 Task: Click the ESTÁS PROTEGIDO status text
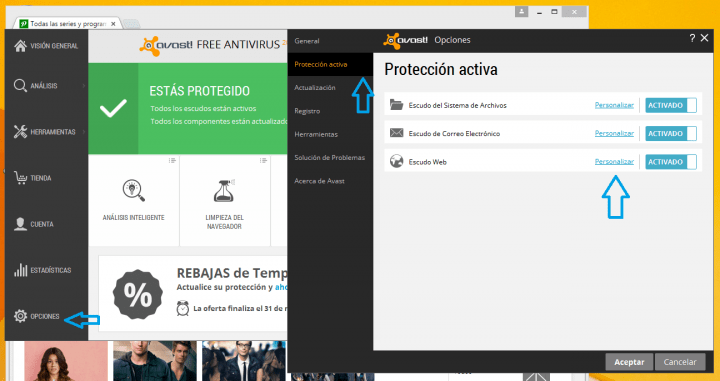click(x=199, y=91)
